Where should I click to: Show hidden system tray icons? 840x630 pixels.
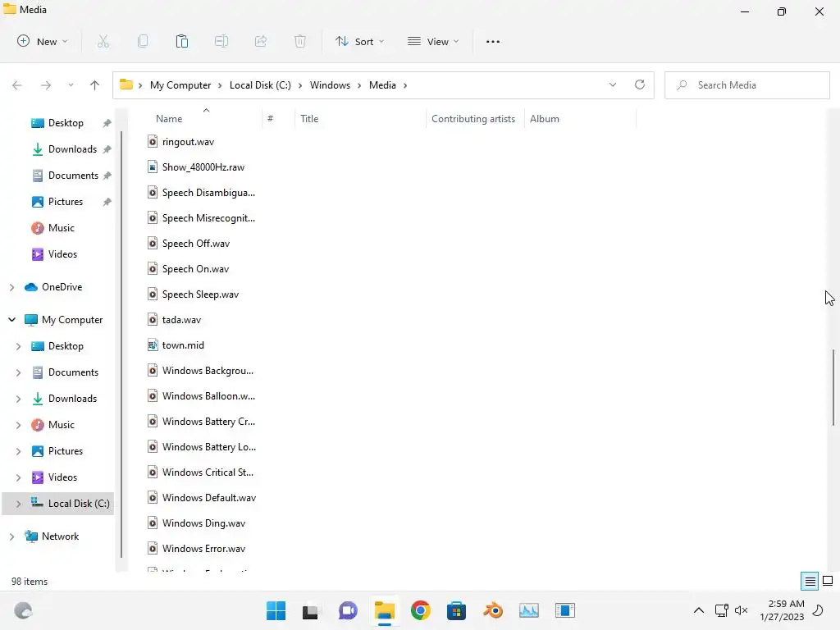coord(699,610)
